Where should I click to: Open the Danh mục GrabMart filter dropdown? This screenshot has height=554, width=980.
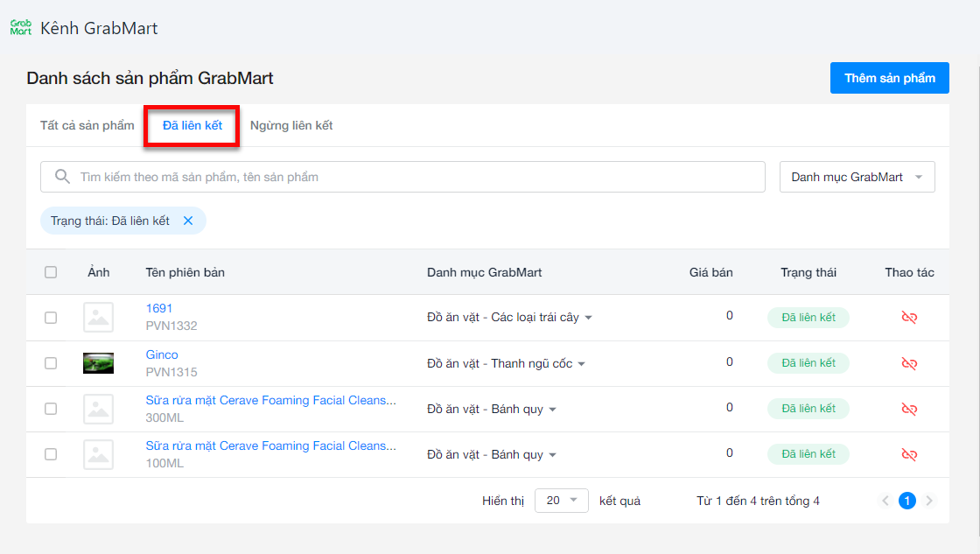(x=857, y=177)
